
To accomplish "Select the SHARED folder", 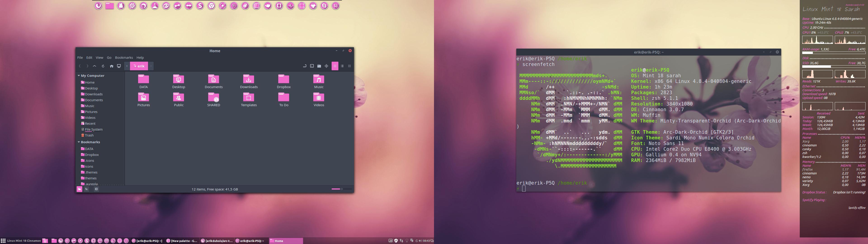I will (x=214, y=99).
